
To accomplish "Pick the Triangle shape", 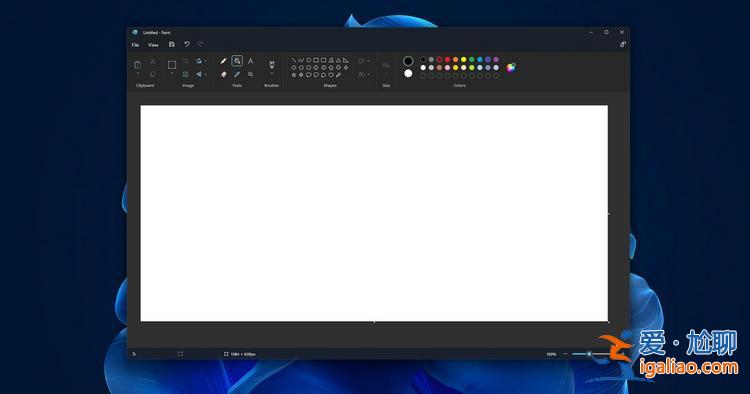I will pos(338,60).
